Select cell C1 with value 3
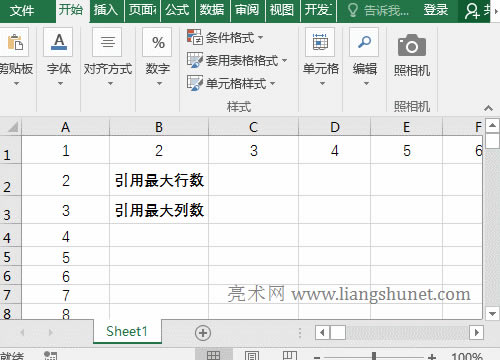Screen dimensions: 500x360 pyautogui.click(x=253, y=150)
